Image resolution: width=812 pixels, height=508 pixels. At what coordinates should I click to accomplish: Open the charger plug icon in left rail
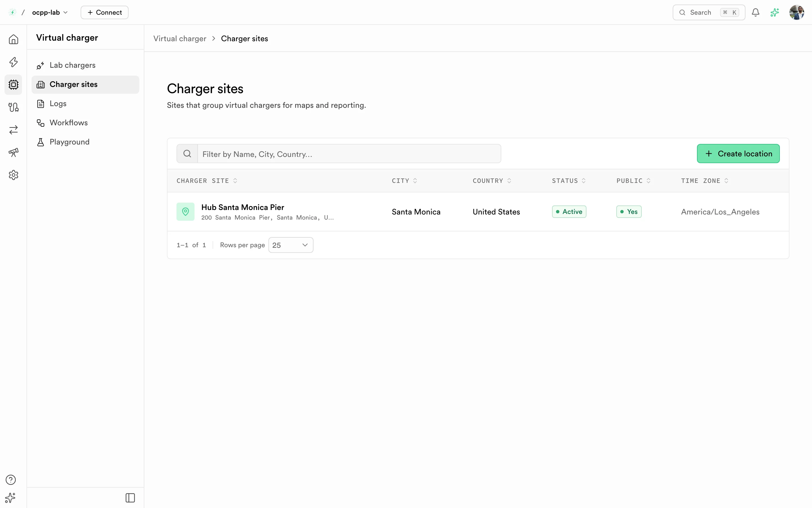(x=14, y=107)
